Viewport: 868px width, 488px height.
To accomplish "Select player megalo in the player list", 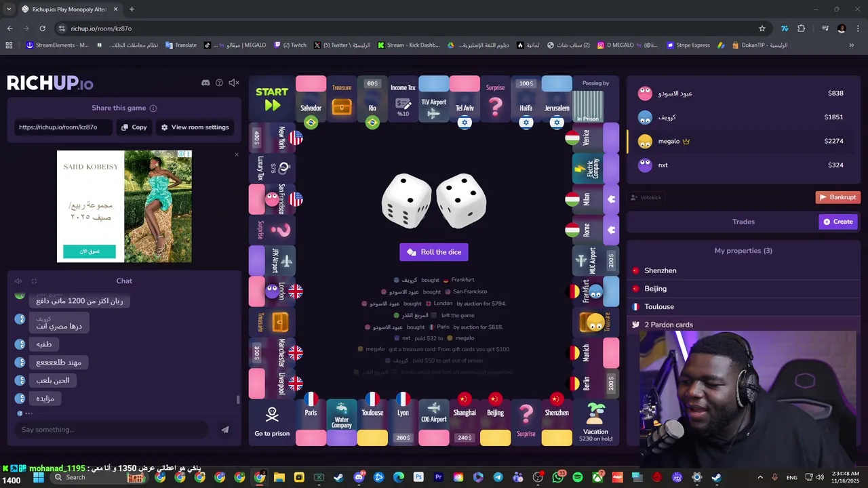I will [x=743, y=141].
